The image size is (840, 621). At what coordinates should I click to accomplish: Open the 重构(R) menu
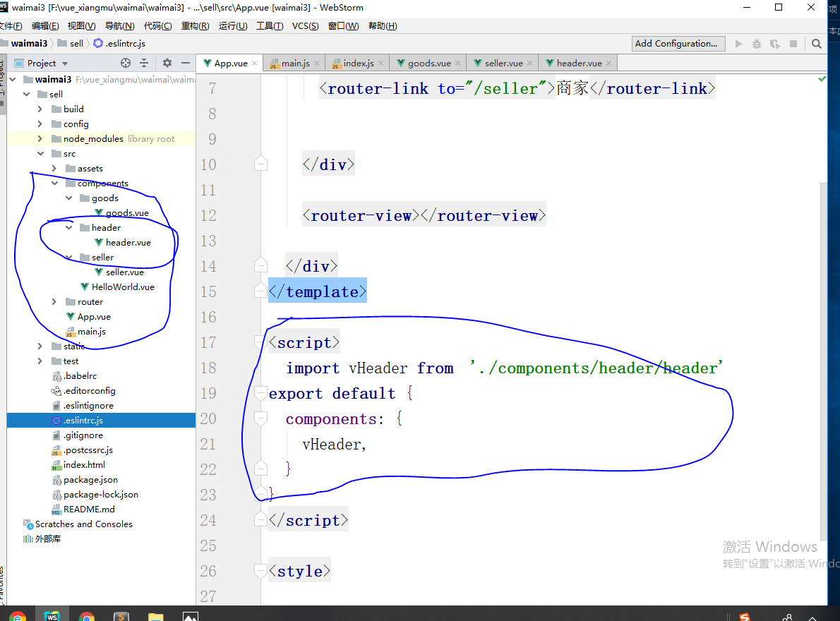(x=195, y=25)
